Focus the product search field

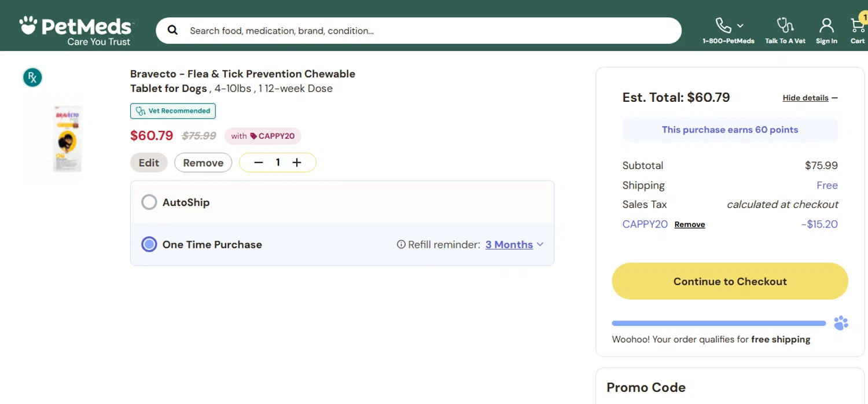418,31
